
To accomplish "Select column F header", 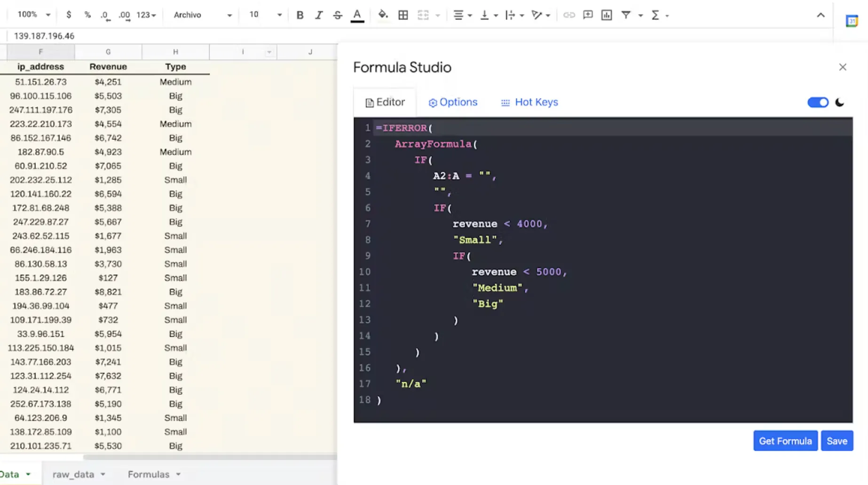I will tap(40, 52).
